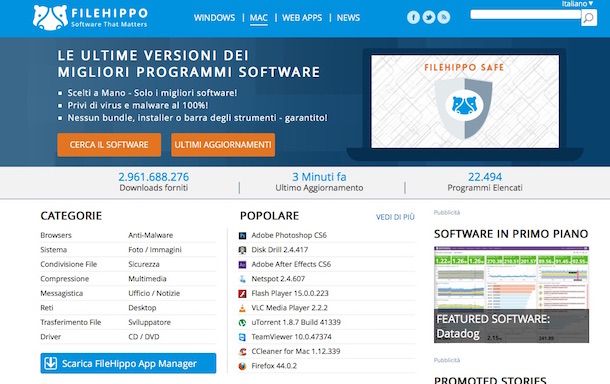610x384 pixels.
Task: Click the FileHippo Safe shield graphic
Action: tap(463, 108)
